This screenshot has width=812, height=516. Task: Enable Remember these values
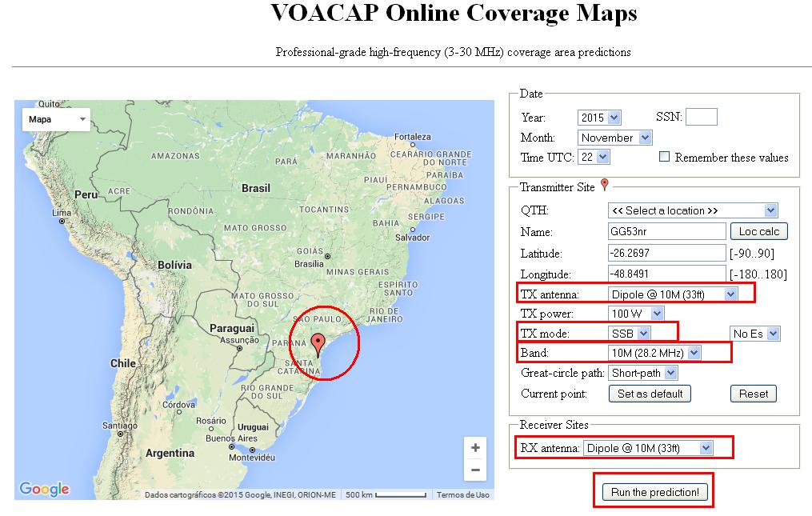(663, 157)
